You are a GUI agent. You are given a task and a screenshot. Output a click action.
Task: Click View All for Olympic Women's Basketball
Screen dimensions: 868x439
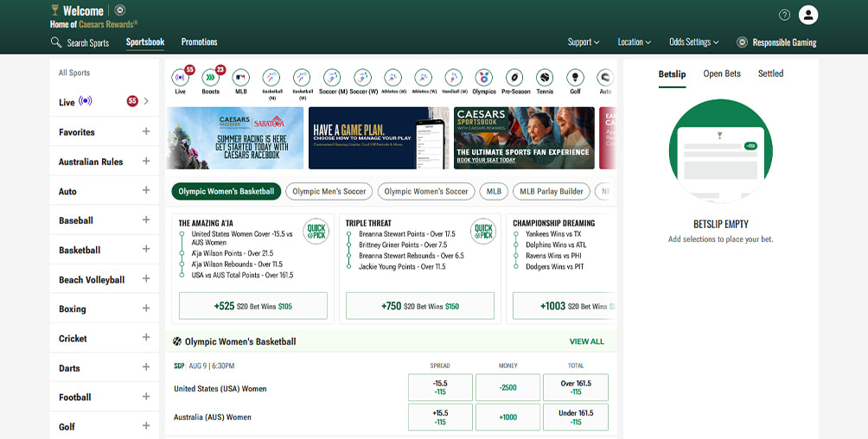click(587, 341)
